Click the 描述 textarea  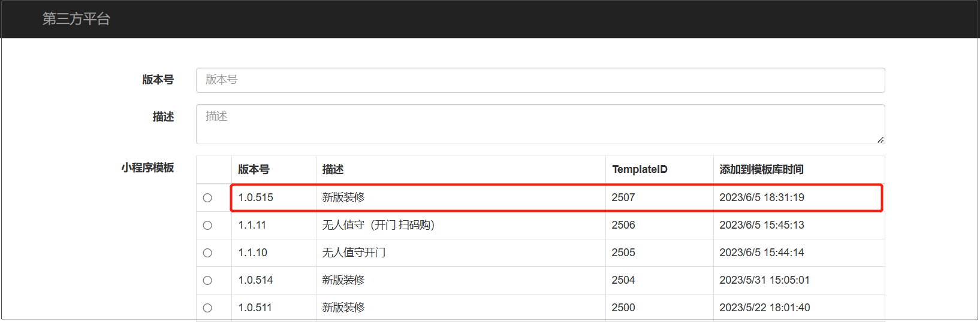(540, 124)
